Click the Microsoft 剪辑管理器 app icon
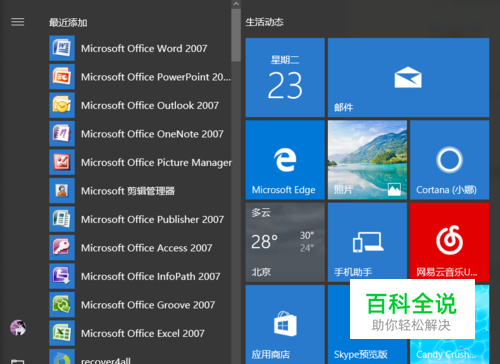500x364 pixels. point(62,191)
